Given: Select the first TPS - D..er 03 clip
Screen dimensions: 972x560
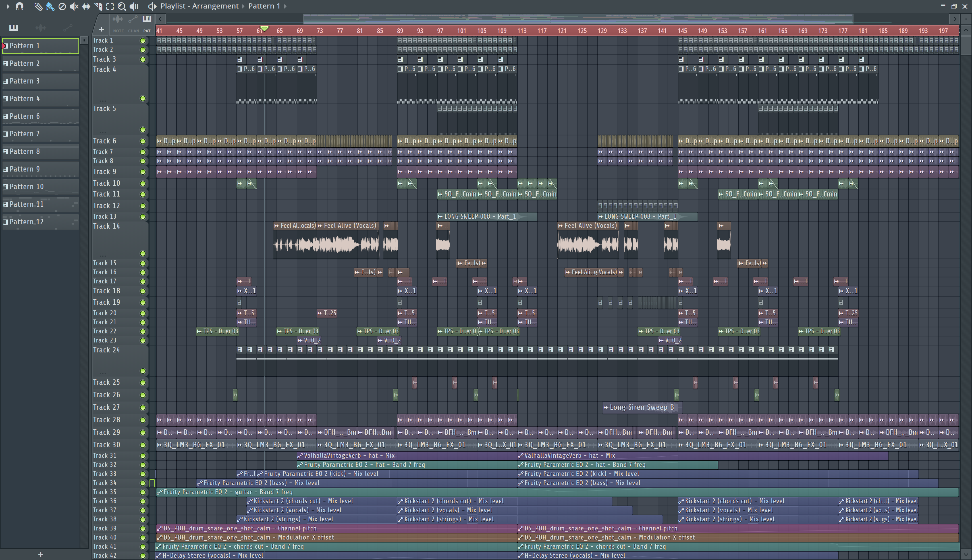Looking at the screenshot, I should 217,331.
